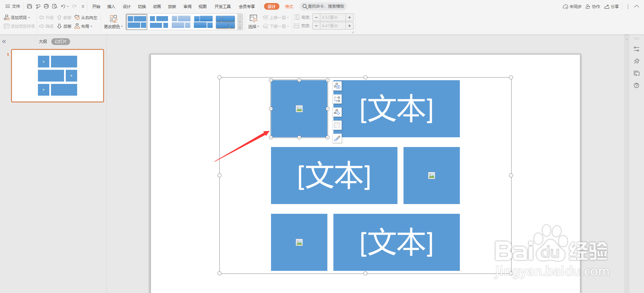The height and width of the screenshot is (293, 644).
Task: Switch to the 幻灯片 slides view
Action: click(x=61, y=42)
